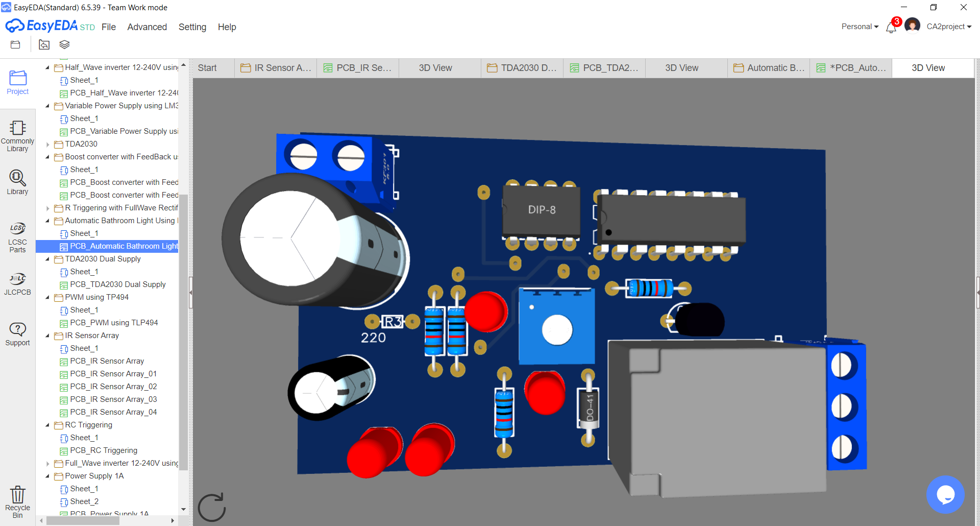Image resolution: width=980 pixels, height=526 pixels.
Task: Expand Full_Wave inverter 12-240V folder
Action: pyautogui.click(x=47, y=464)
